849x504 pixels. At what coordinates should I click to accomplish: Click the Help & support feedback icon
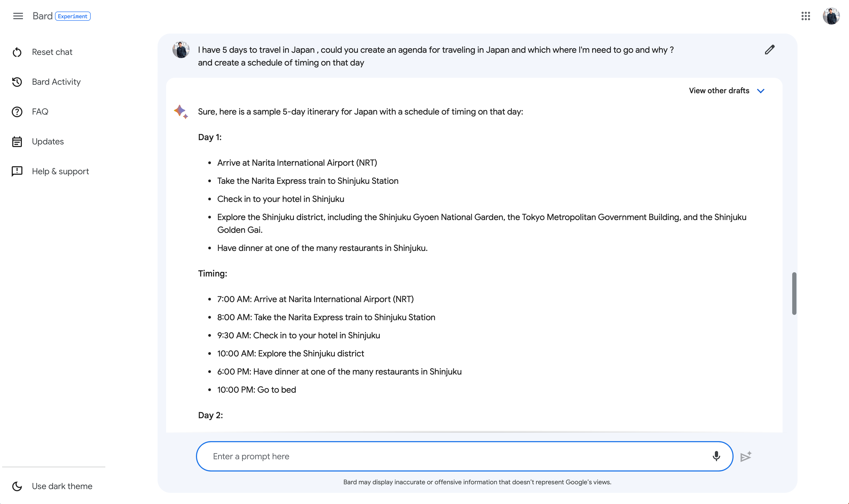tap(17, 171)
